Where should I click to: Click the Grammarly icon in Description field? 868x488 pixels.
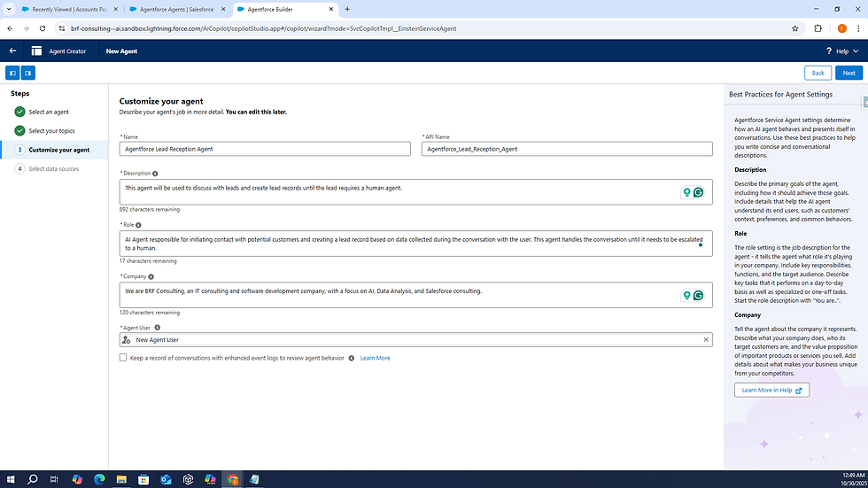click(699, 192)
